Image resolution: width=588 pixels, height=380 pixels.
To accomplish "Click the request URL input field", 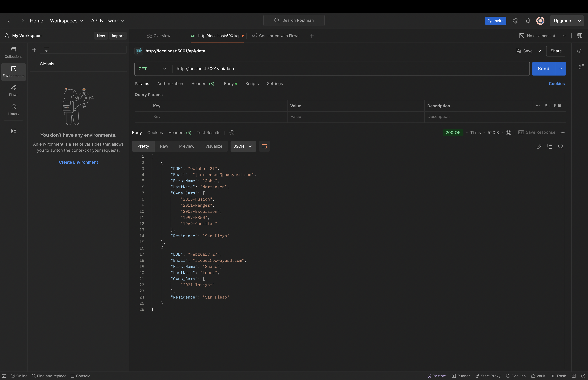I will point(350,69).
